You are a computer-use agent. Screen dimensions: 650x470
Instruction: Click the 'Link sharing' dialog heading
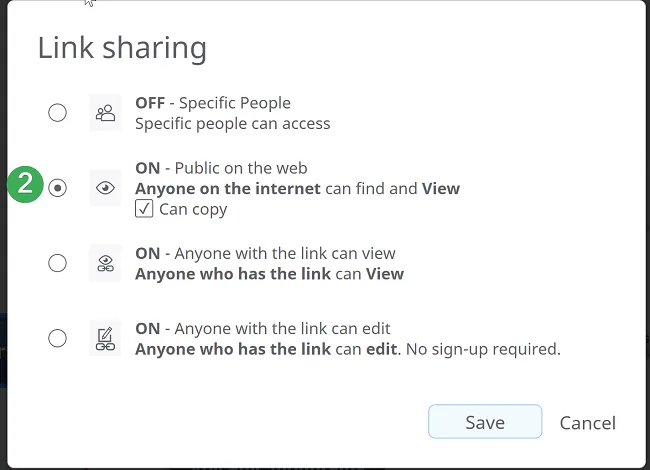coord(122,48)
